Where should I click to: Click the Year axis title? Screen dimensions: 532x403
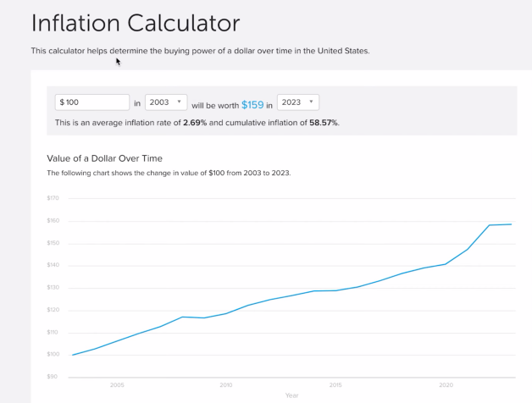[291, 395]
